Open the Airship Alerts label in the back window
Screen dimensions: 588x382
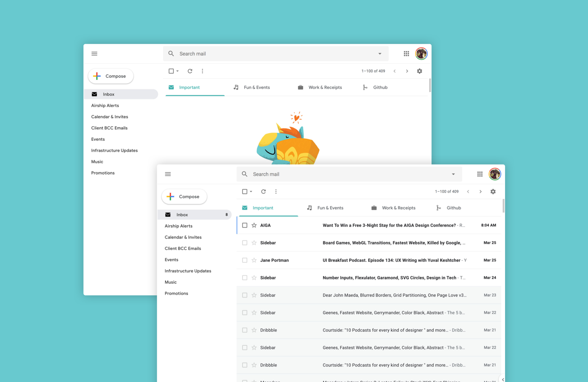click(x=105, y=105)
